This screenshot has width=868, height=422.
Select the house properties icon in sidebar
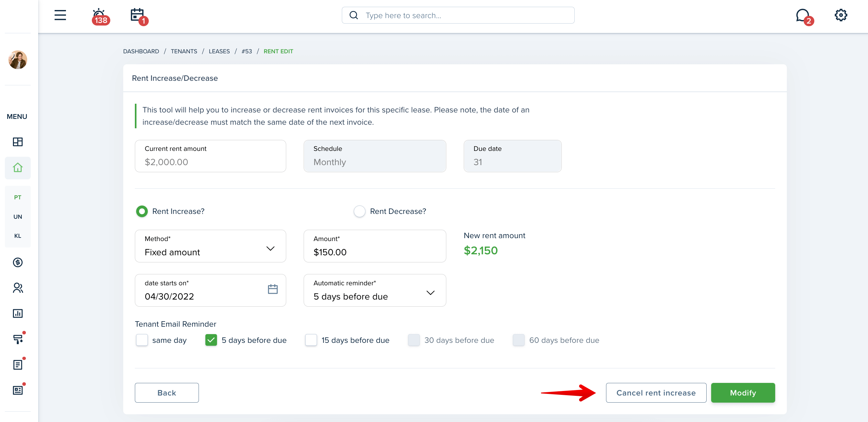17,167
